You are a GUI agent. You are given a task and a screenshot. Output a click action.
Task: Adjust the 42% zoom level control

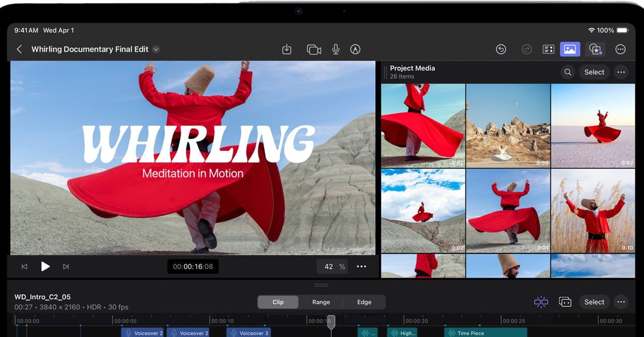pos(332,267)
